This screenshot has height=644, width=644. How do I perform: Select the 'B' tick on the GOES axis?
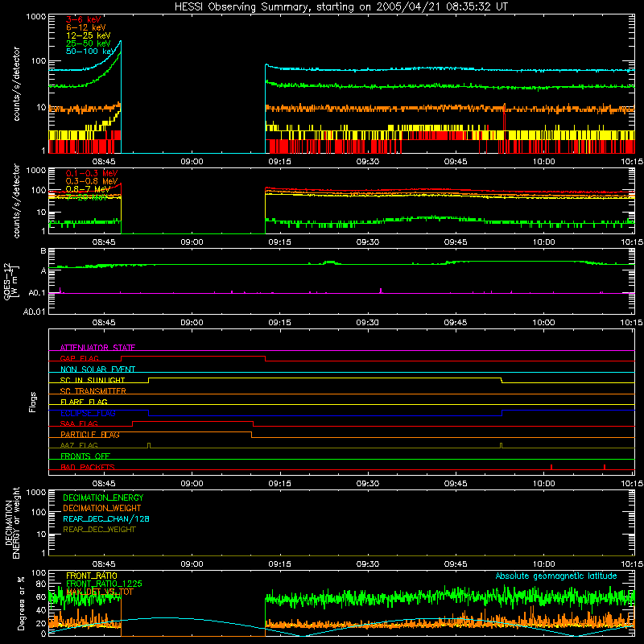point(43,250)
